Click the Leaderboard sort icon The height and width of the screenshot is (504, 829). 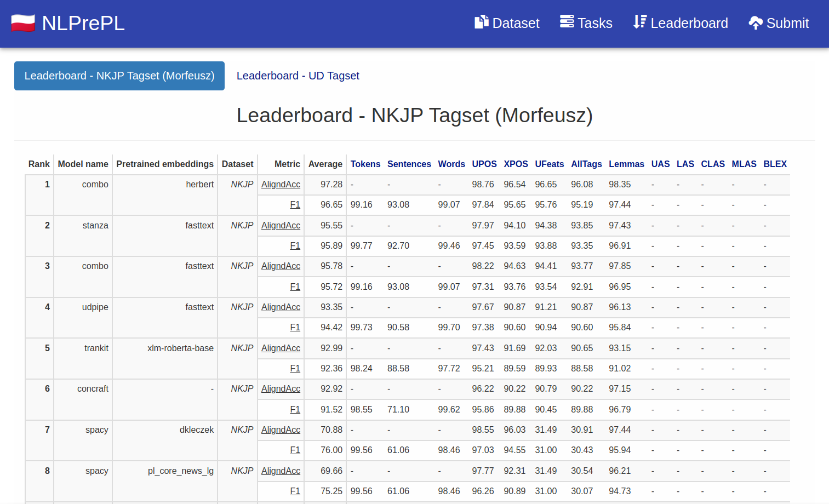639,22
